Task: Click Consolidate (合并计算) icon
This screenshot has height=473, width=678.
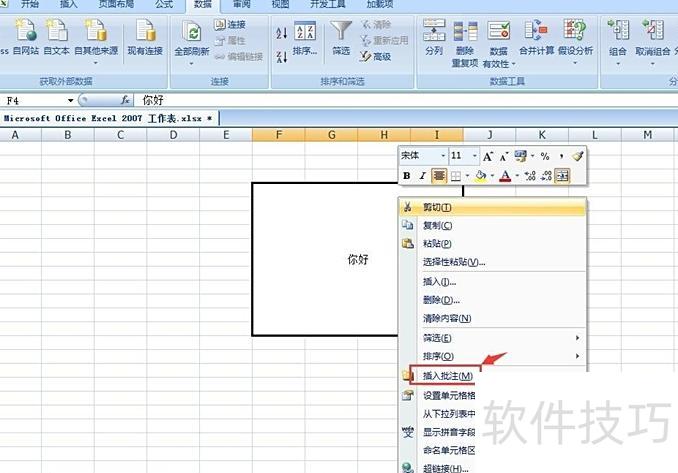Action: click(x=537, y=37)
